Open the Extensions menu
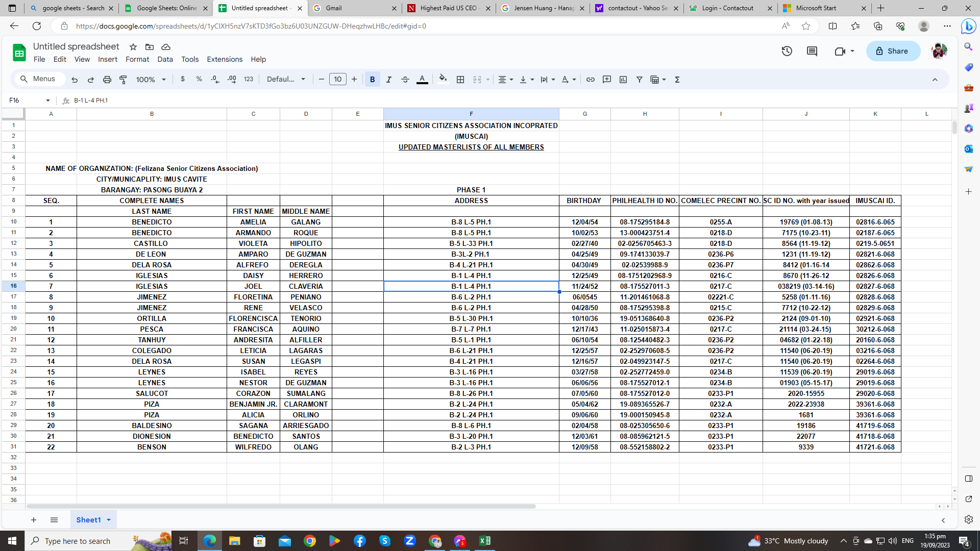 coord(224,59)
